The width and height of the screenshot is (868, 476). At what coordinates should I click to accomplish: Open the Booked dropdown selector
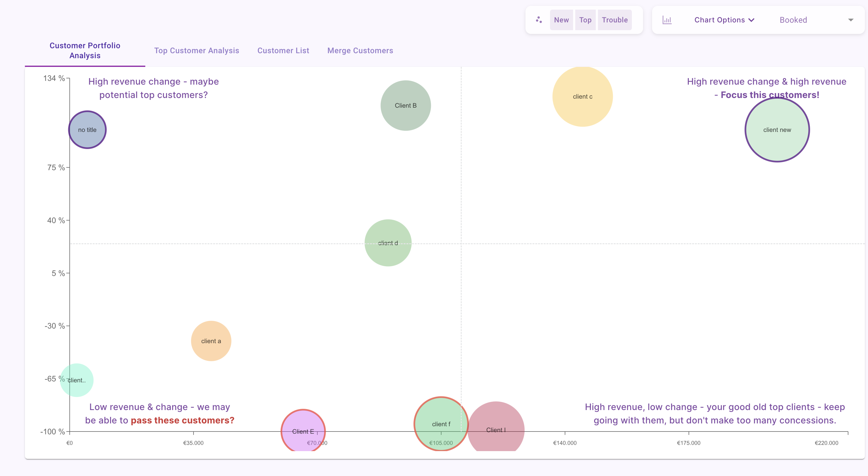coord(793,20)
